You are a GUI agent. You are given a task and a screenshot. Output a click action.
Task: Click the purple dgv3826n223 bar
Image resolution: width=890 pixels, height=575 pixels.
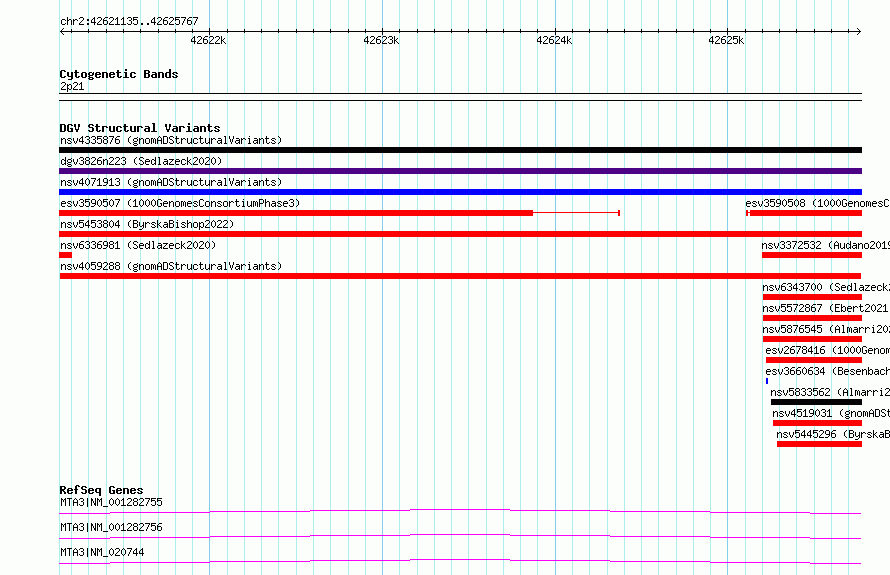click(x=460, y=171)
